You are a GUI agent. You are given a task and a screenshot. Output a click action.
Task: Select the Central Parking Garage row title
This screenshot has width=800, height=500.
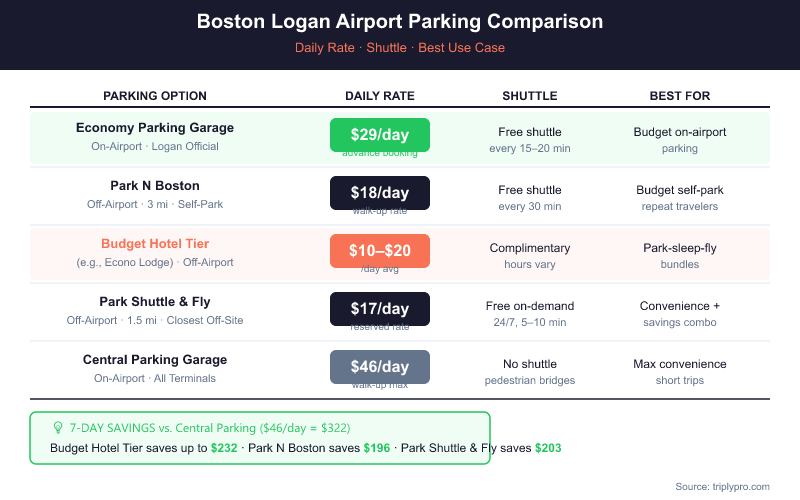point(155,360)
